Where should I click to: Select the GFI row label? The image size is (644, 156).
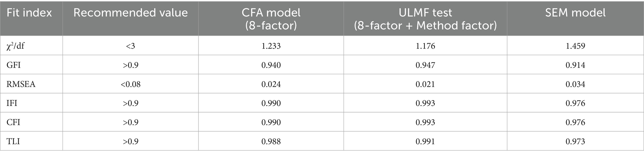click(x=14, y=65)
